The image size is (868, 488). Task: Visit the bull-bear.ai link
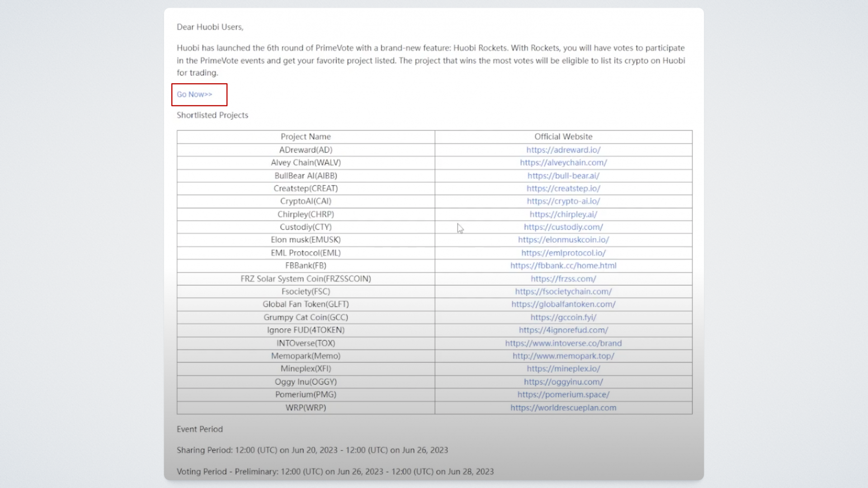click(563, 176)
